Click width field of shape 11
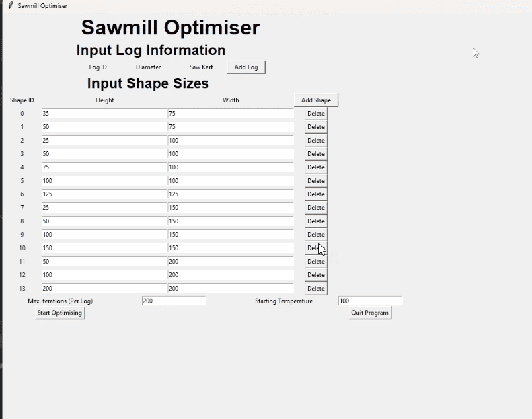The width and height of the screenshot is (532, 419). 231,262
